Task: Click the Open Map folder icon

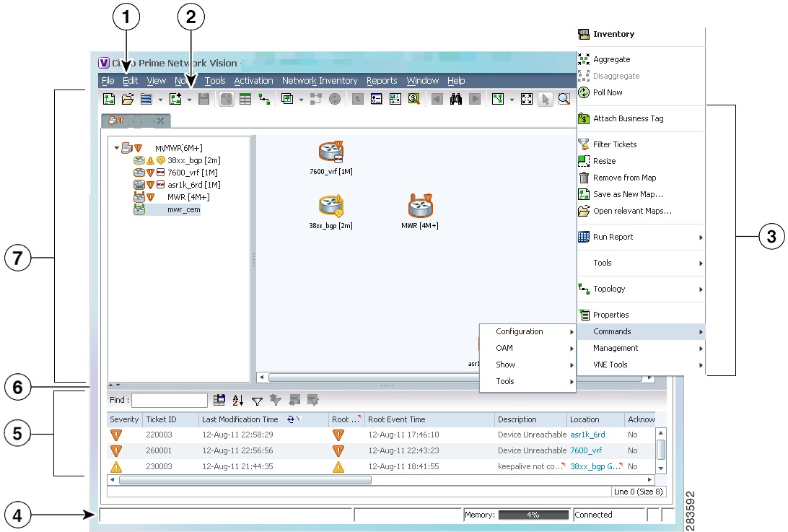Action: 128,99
